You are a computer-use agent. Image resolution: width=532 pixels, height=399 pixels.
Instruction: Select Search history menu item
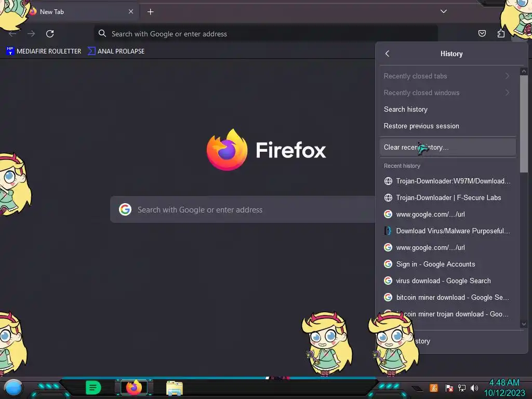pyautogui.click(x=447, y=109)
